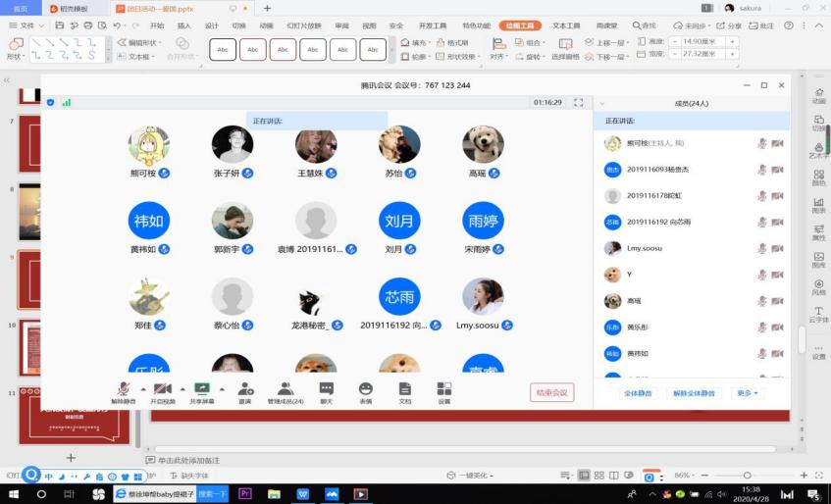
Task: Click 一键美化 beautify button
Action: click(470, 476)
